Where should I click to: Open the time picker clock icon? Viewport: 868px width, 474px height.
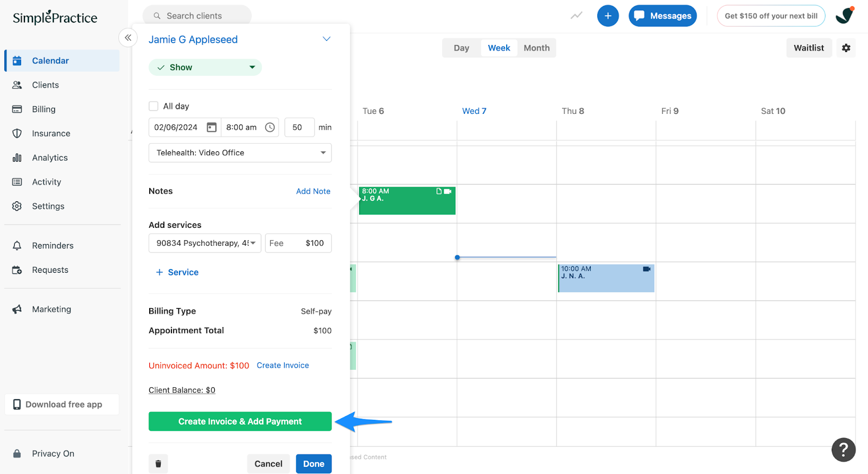point(270,127)
